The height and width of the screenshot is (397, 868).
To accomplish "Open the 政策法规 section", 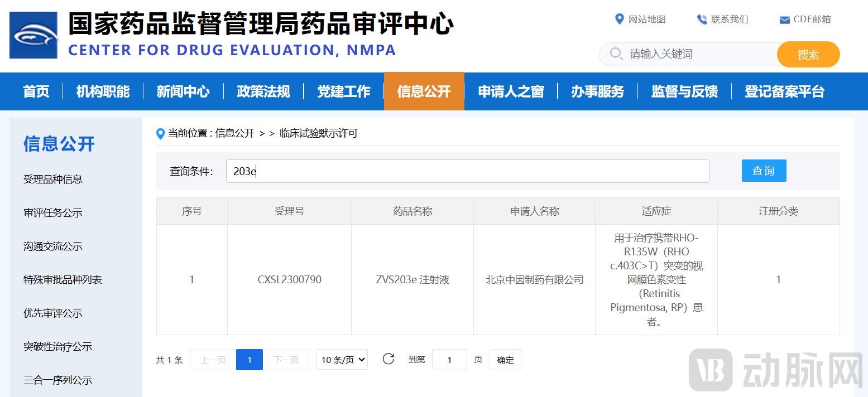I will (263, 91).
